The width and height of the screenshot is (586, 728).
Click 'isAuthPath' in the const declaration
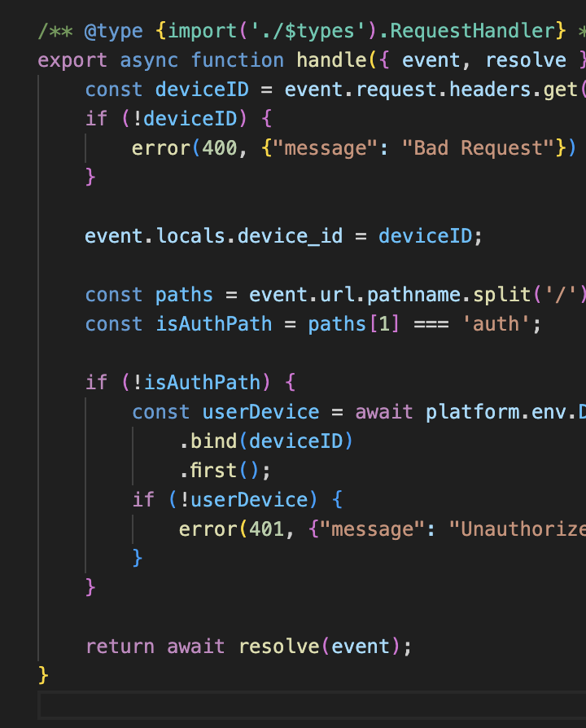[x=213, y=324]
